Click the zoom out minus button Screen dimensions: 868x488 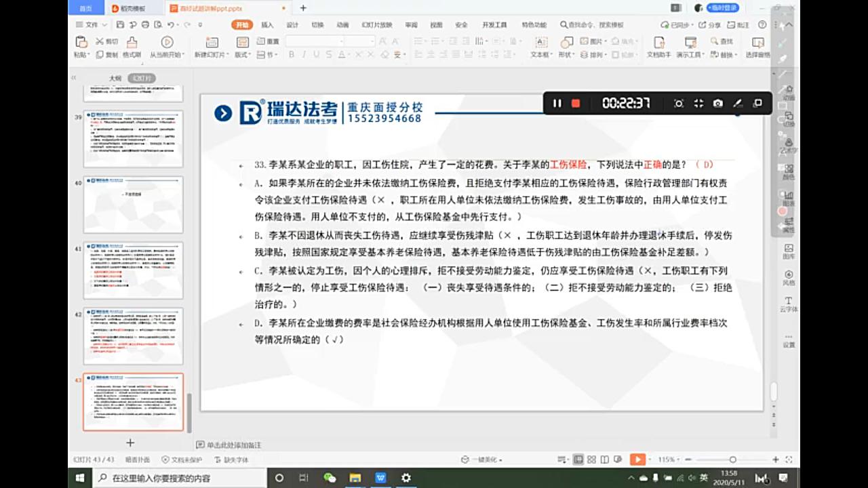click(689, 460)
